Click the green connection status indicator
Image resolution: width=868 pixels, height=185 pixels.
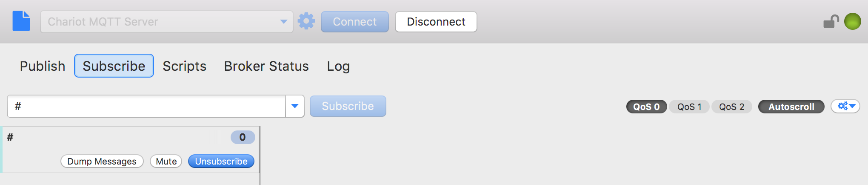coord(852,21)
